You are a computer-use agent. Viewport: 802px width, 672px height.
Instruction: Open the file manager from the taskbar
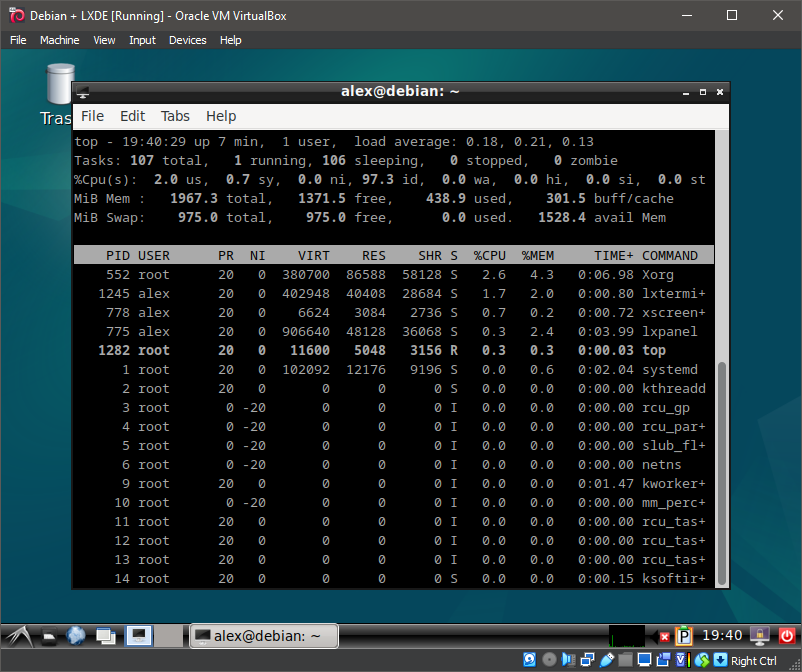click(x=49, y=637)
